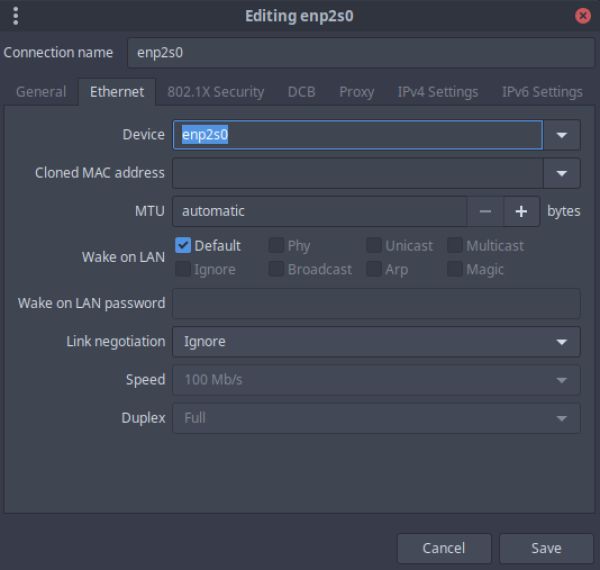Focus the MTU value field

pyautogui.click(x=319, y=211)
